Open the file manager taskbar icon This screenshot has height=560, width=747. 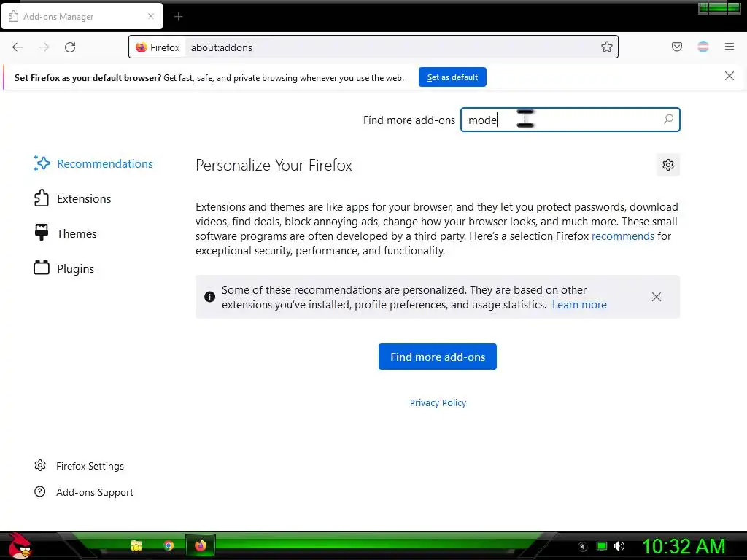click(136, 545)
